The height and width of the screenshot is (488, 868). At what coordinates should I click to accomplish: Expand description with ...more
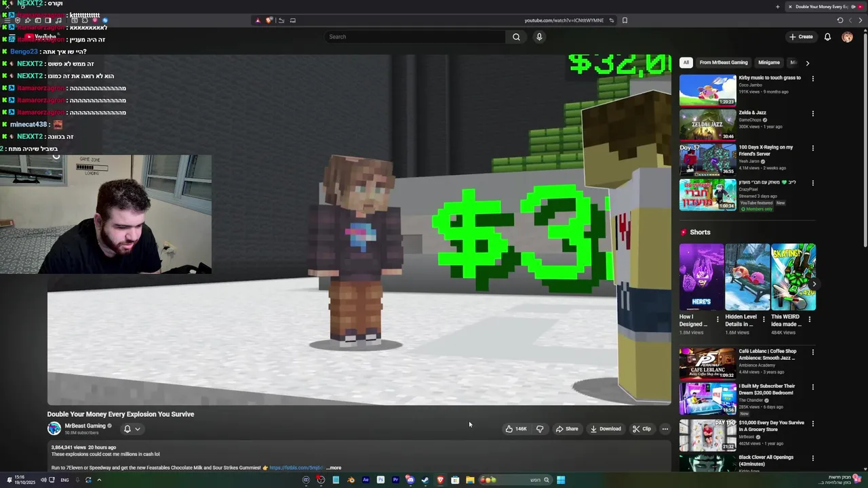(334, 468)
